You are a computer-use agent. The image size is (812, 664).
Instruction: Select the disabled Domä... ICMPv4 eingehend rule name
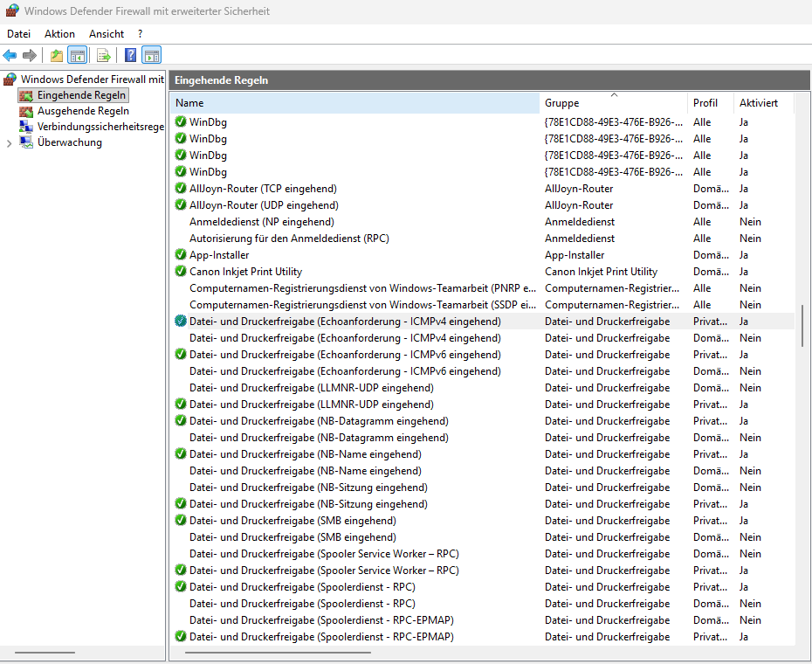click(345, 338)
